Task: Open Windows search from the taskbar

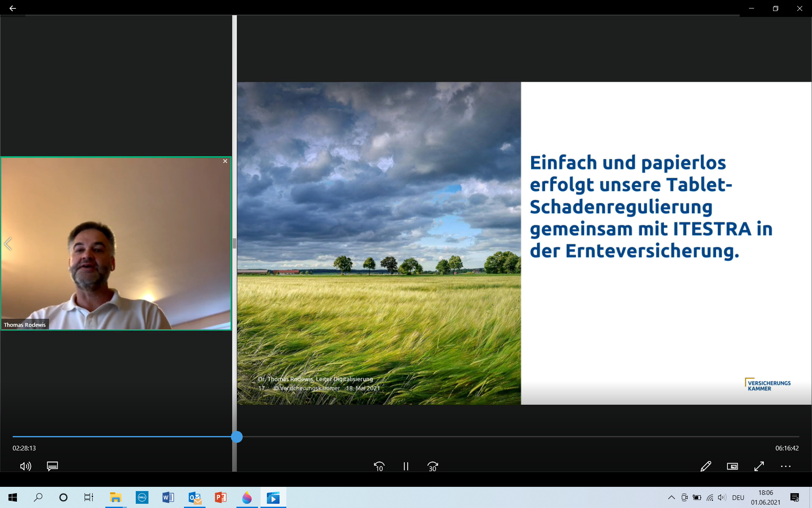Action: coord(38,497)
